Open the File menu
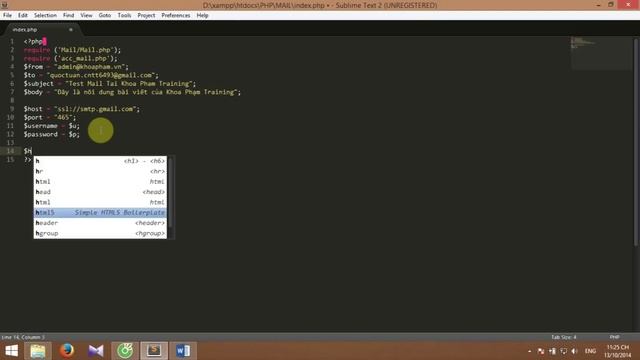Screen dimensions: 640x360 (7, 15)
